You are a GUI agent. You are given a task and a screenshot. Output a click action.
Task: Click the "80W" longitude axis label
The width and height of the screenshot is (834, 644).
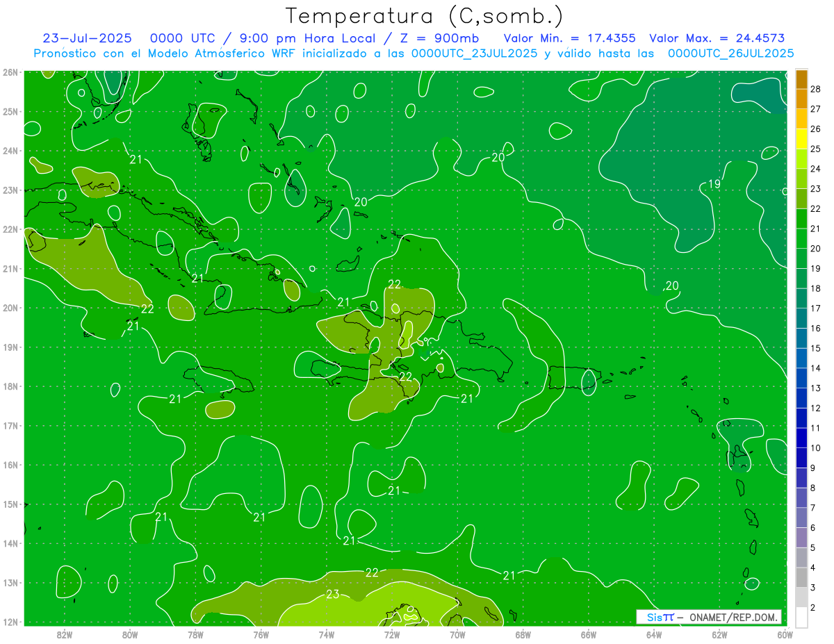pyautogui.click(x=130, y=634)
